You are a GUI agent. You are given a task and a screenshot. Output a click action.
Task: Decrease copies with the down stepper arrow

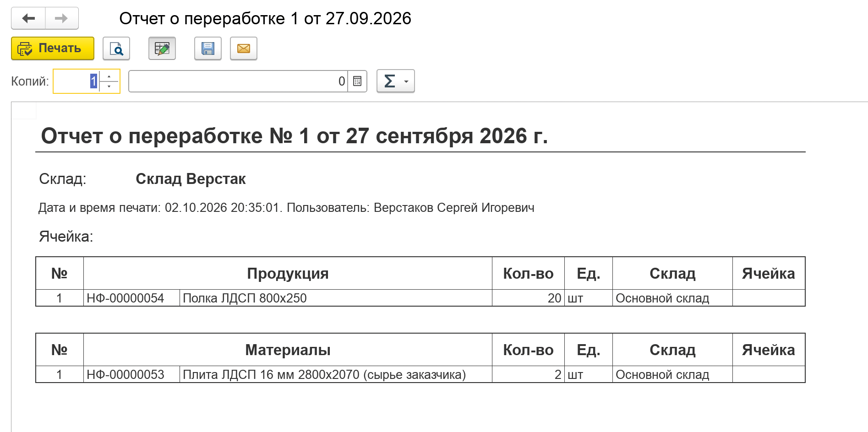click(109, 86)
